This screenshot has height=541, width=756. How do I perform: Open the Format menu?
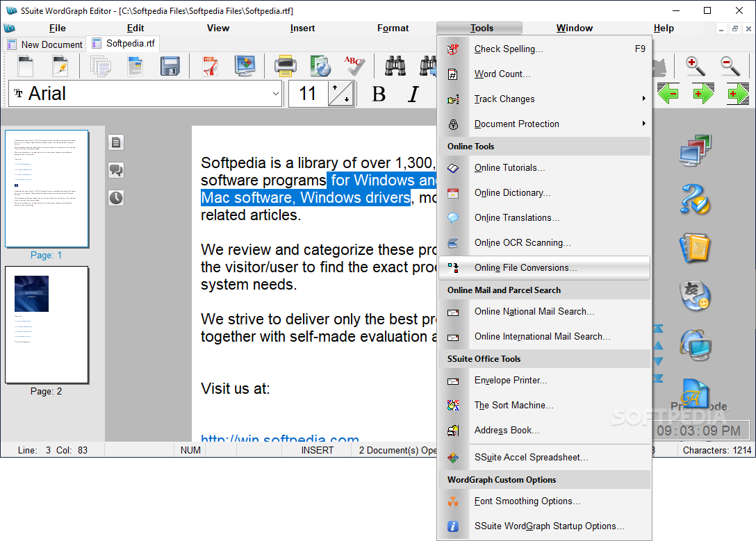(393, 28)
